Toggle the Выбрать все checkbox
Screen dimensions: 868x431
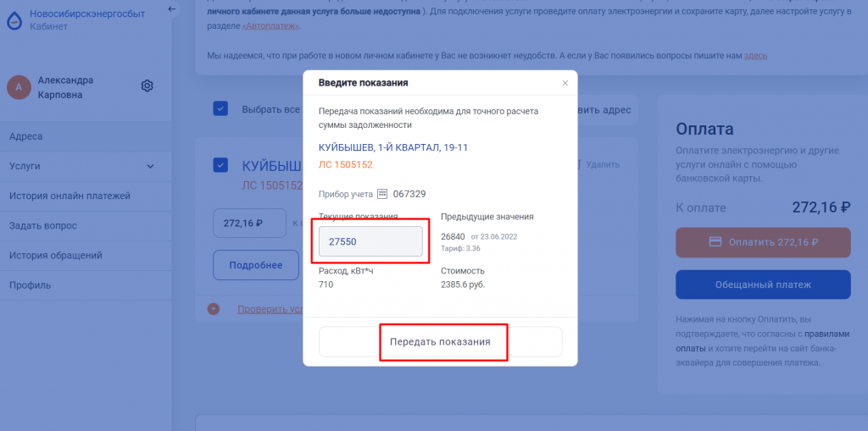(220, 108)
